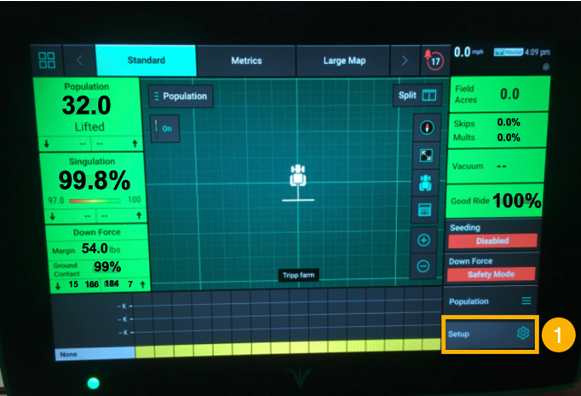
Task: Click the Singulation high row up arrow
Action: pos(139,216)
